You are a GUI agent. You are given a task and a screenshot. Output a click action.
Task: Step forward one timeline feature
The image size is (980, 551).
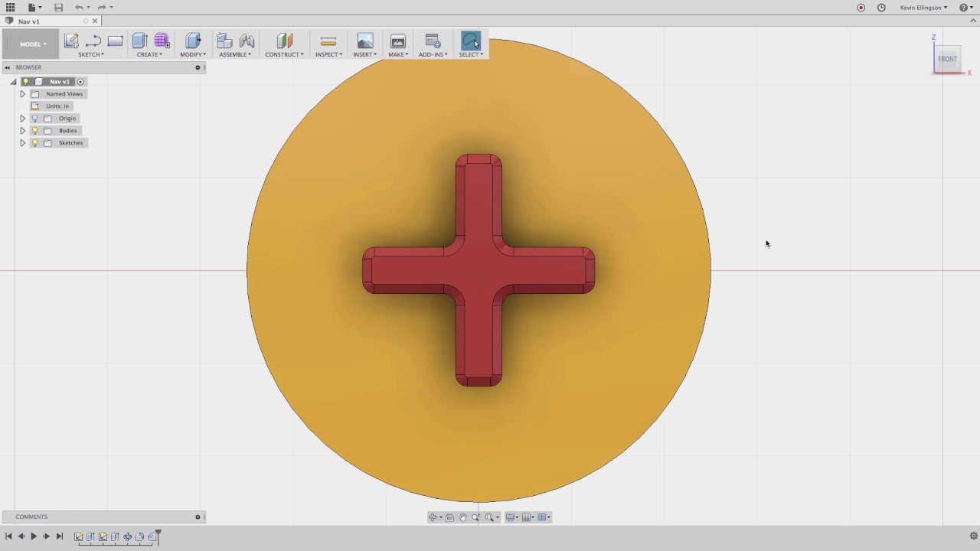point(47,536)
